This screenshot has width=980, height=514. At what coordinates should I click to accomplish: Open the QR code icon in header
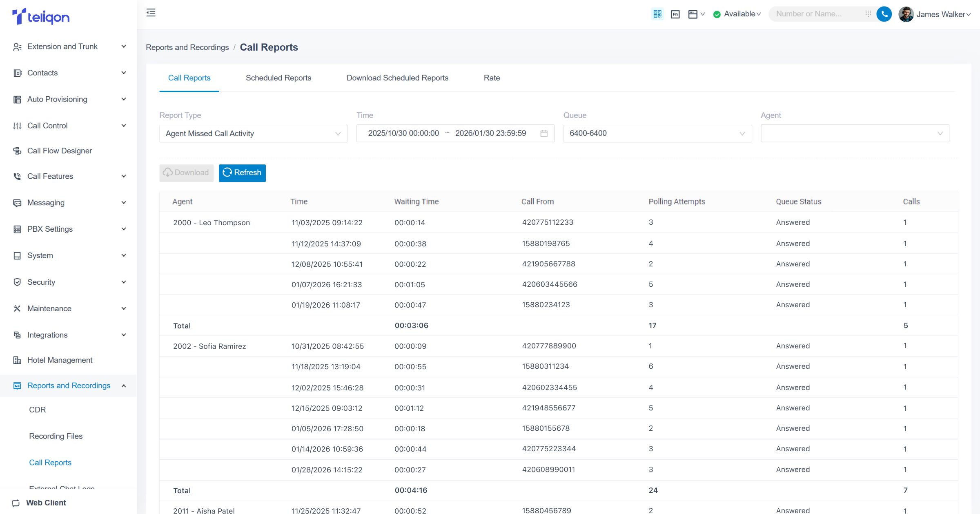point(657,14)
